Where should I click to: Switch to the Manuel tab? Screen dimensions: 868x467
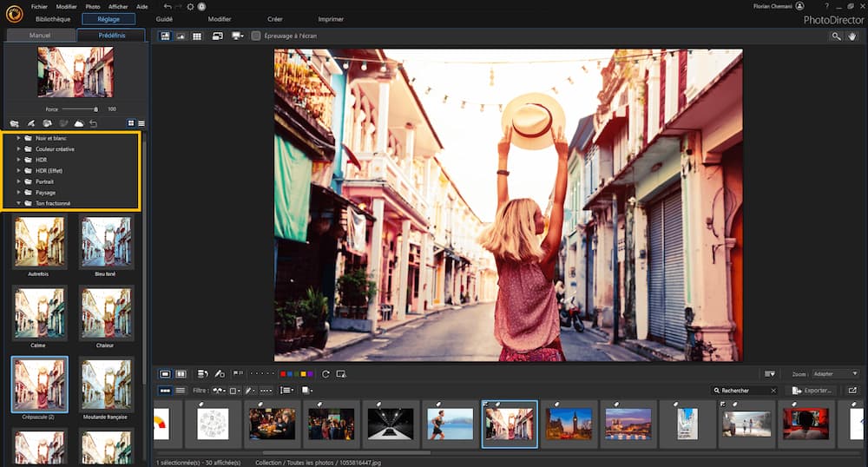pos(40,35)
